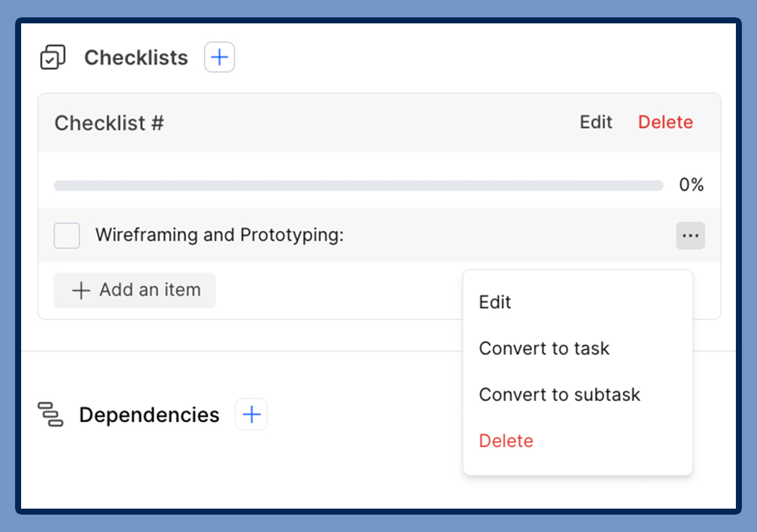This screenshot has width=757, height=532.
Task: Click the Checklists section icon
Action: tap(53, 57)
